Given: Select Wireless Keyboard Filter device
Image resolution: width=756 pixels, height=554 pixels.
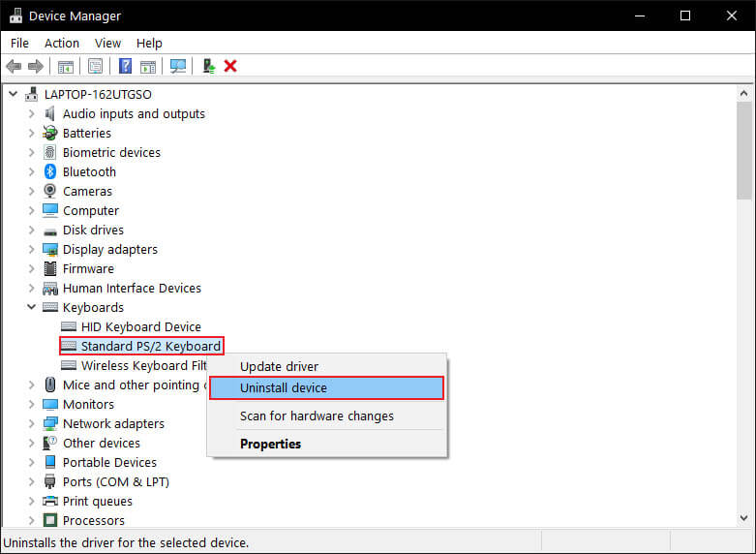Looking at the screenshot, I should click(x=143, y=365).
